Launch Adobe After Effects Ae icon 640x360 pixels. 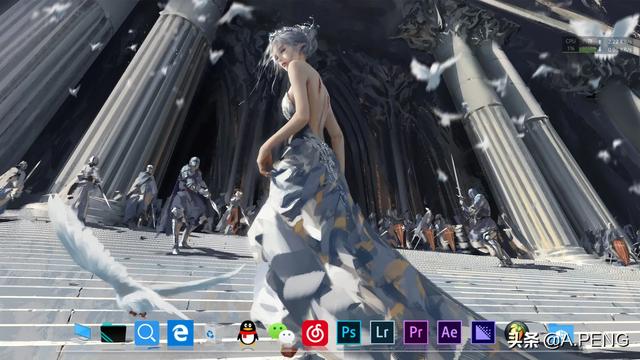pyautogui.click(x=449, y=332)
